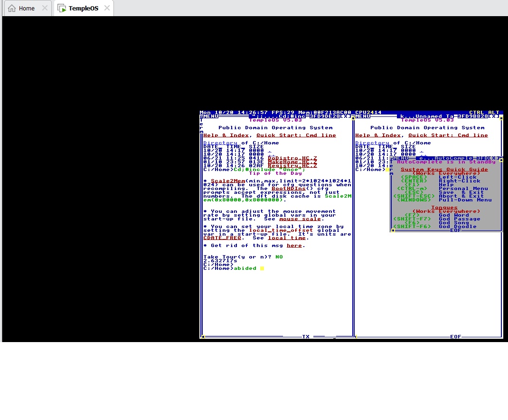Click the Directory link in left terminal
This screenshot has width=508, height=420.
220,143
